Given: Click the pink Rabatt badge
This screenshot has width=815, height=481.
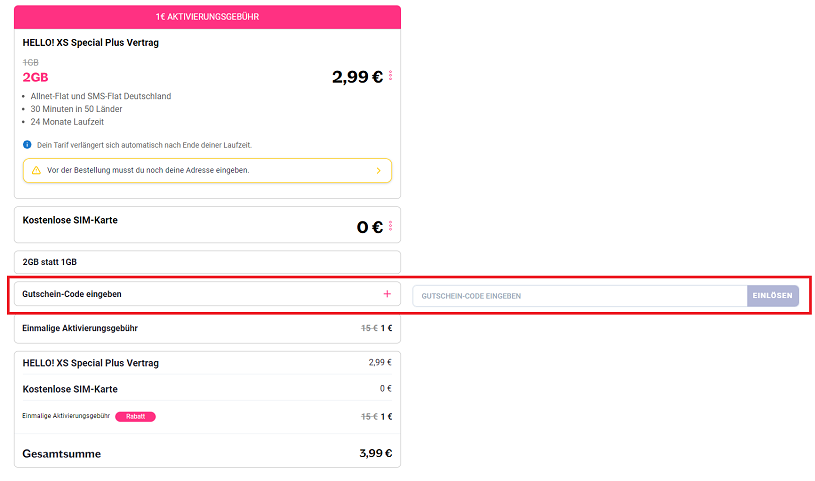Looking at the screenshot, I should [x=136, y=416].
